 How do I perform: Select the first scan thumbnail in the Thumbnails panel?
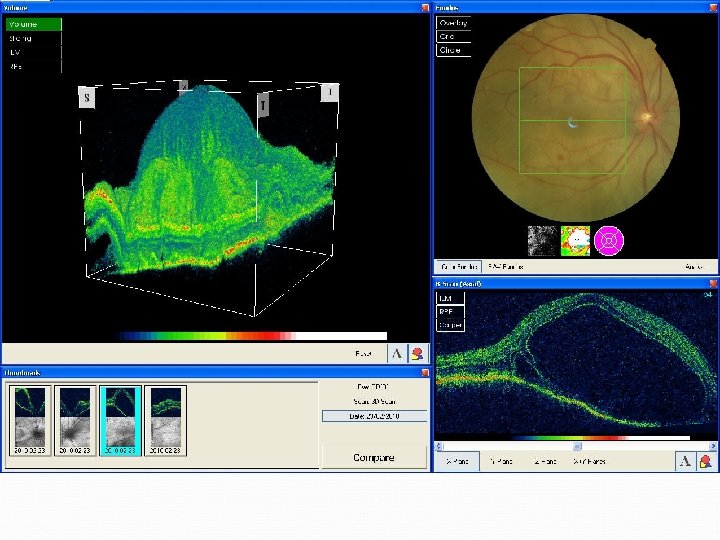click(x=29, y=420)
